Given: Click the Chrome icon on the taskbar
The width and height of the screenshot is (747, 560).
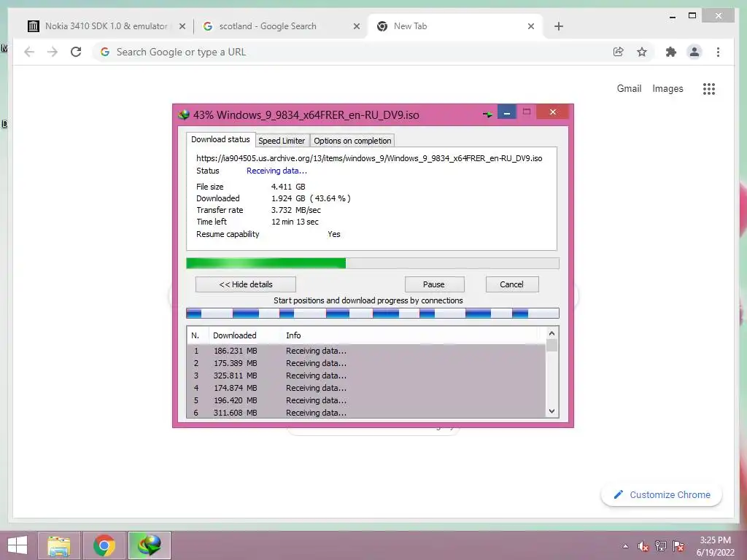Looking at the screenshot, I should [104, 545].
